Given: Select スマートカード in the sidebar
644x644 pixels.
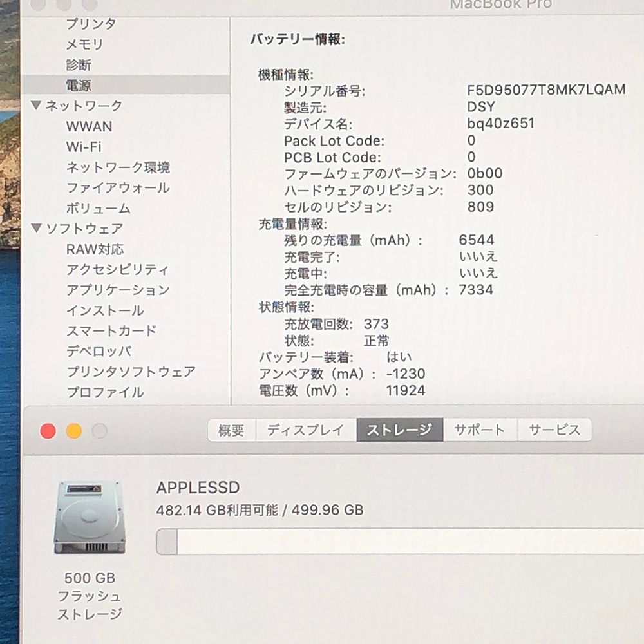Looking at the screenshot, I should (111, 330).
